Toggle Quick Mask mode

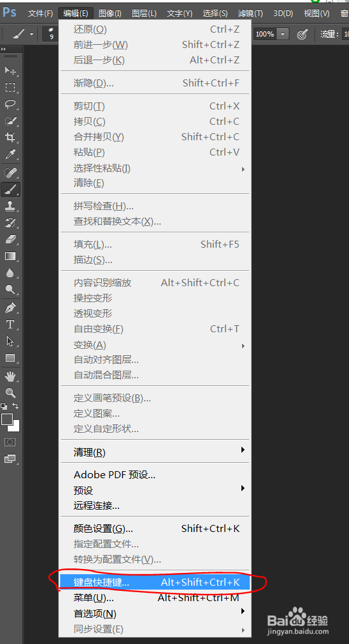click(10, 442)
